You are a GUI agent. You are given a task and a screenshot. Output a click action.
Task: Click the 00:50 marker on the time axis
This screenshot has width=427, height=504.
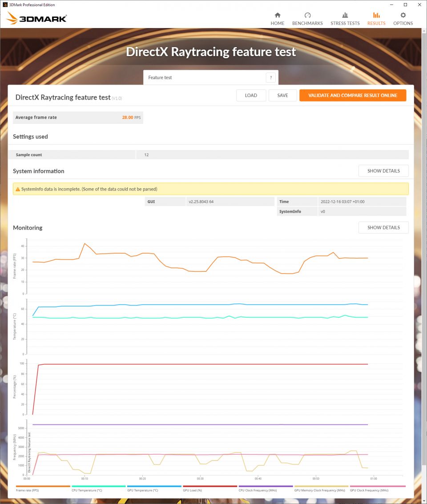[316, 479]
